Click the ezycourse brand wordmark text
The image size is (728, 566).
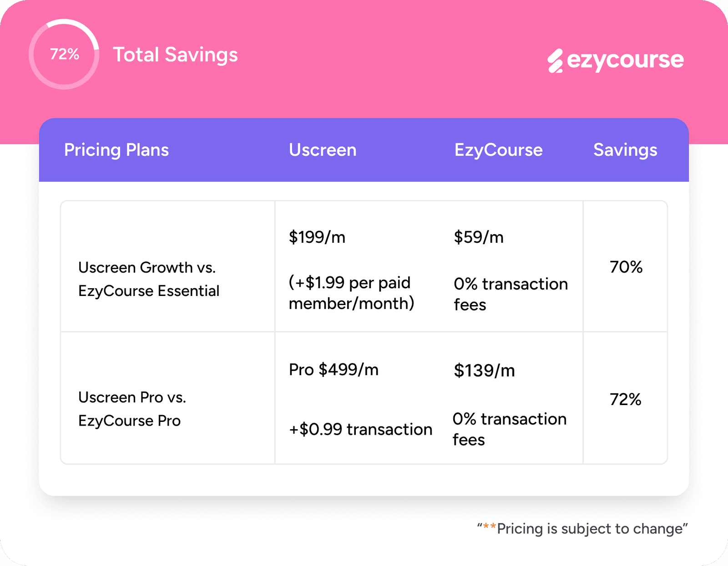[625, 60]
